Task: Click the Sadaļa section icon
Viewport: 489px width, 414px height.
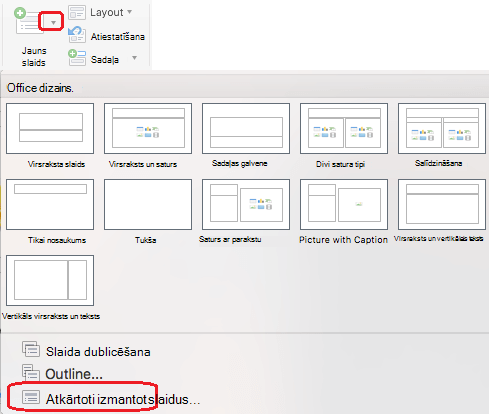Action: [77, 57]
